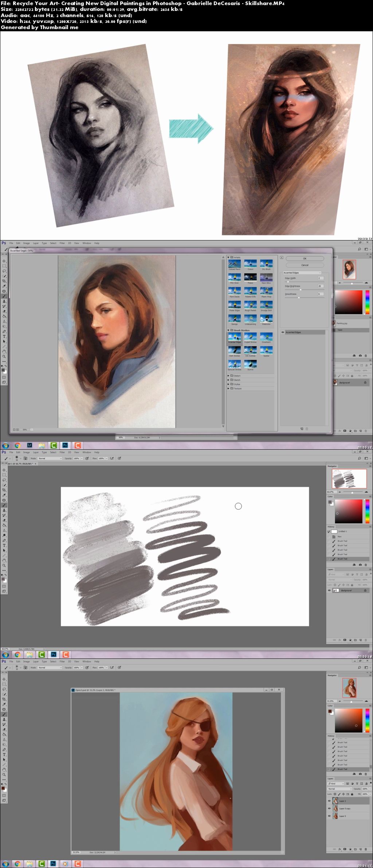Select the Colored Pencil filter thumbnail
This screenshot has height=868, width=373.
tap(235, 263)
